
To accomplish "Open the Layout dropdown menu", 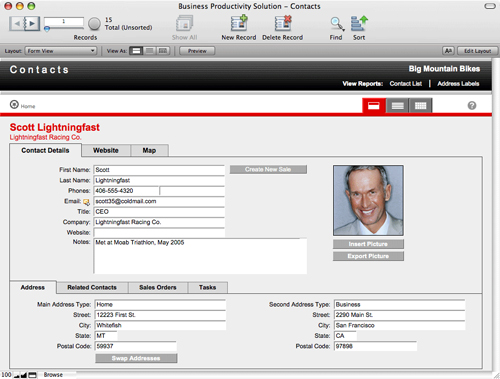I will [61, 51].
